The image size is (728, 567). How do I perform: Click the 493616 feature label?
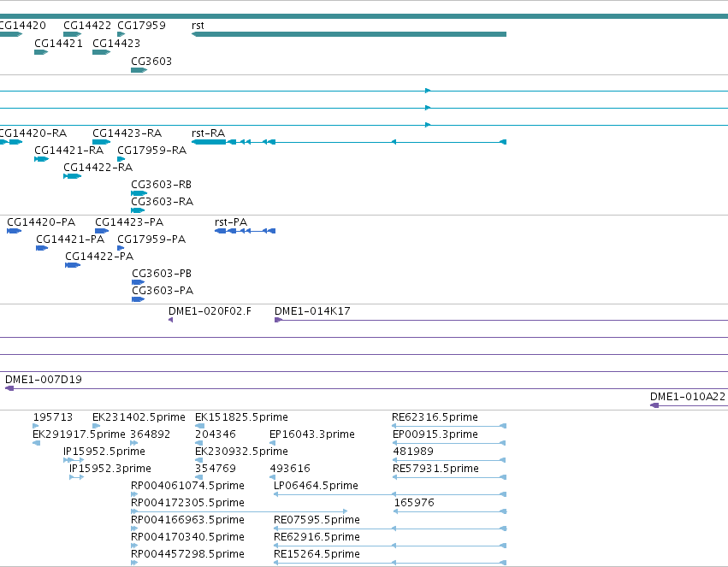290,470
